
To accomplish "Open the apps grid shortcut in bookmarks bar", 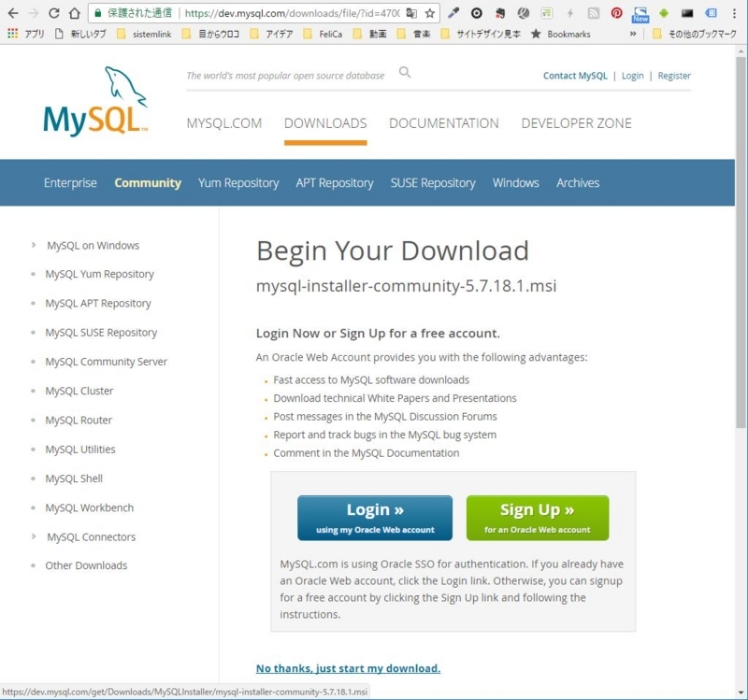I will 13,34.
